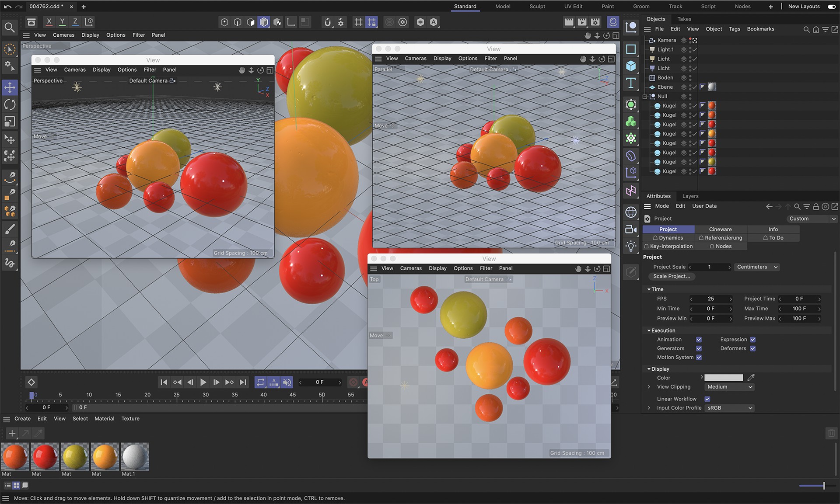Add a Light object

631,246
